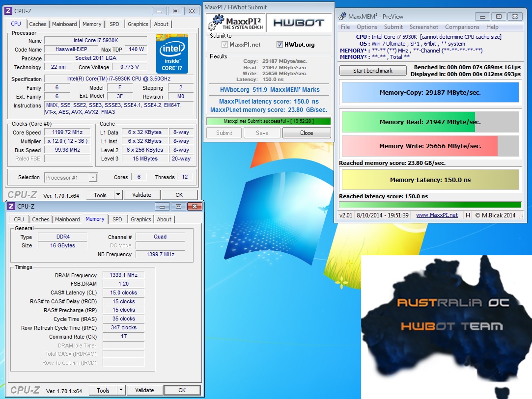Click OK in top CPU-Z window
This screenshot has height=399, width=532.
click(x=179, y=195)
